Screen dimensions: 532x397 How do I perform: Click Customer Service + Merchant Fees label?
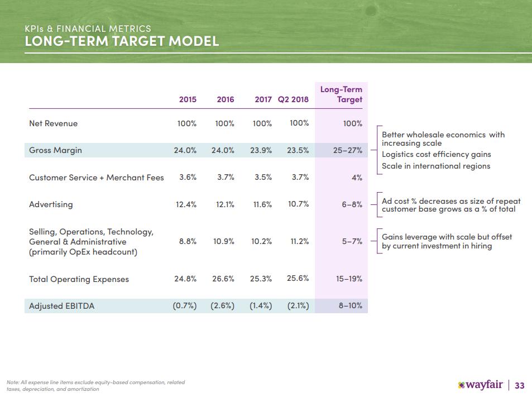click(x=97, y=178)
